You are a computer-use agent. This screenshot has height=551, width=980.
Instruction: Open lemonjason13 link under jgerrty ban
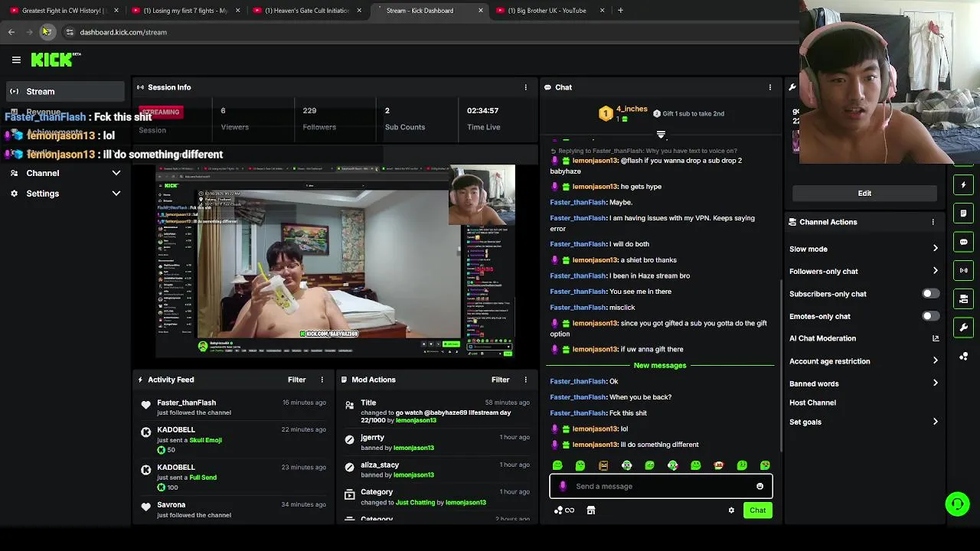(x=413, y=448)
